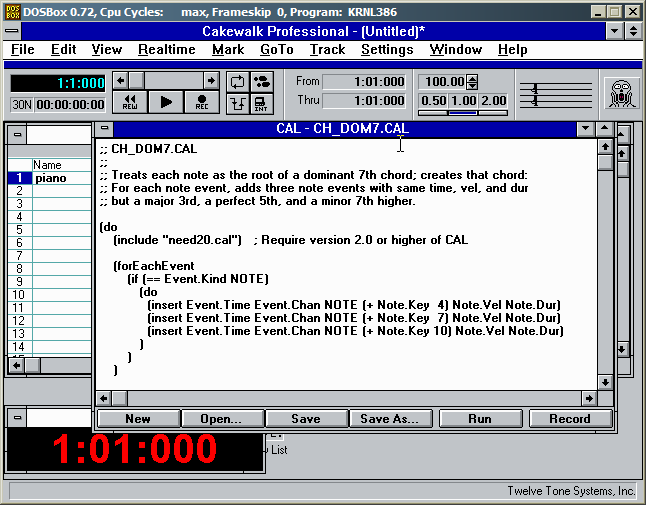Click the meter and key staff display
The image size is (646, 505).
555,94
